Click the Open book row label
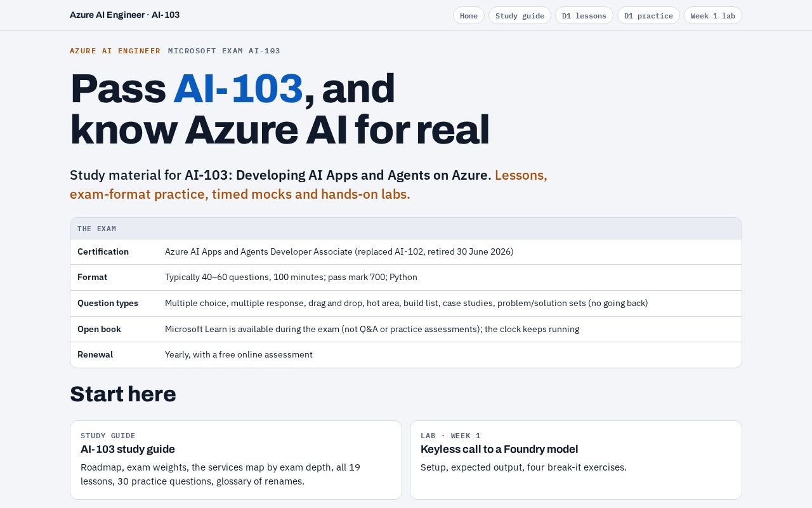 click(x=99, y=329)
